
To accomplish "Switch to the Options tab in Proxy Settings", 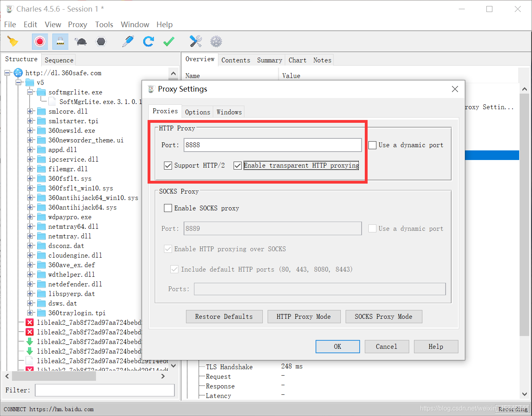I will [198, 112].
